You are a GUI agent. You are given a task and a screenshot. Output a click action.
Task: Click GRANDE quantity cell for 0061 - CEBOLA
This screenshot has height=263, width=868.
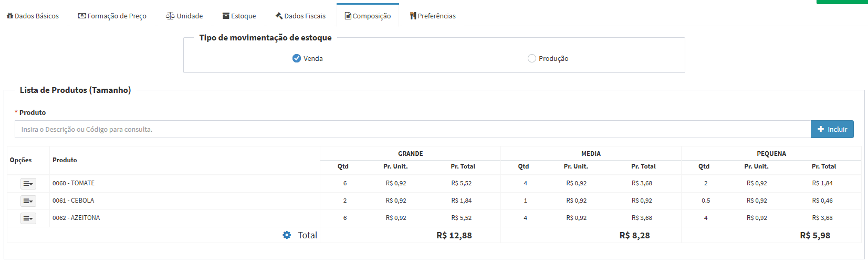(x=345, y=201)
